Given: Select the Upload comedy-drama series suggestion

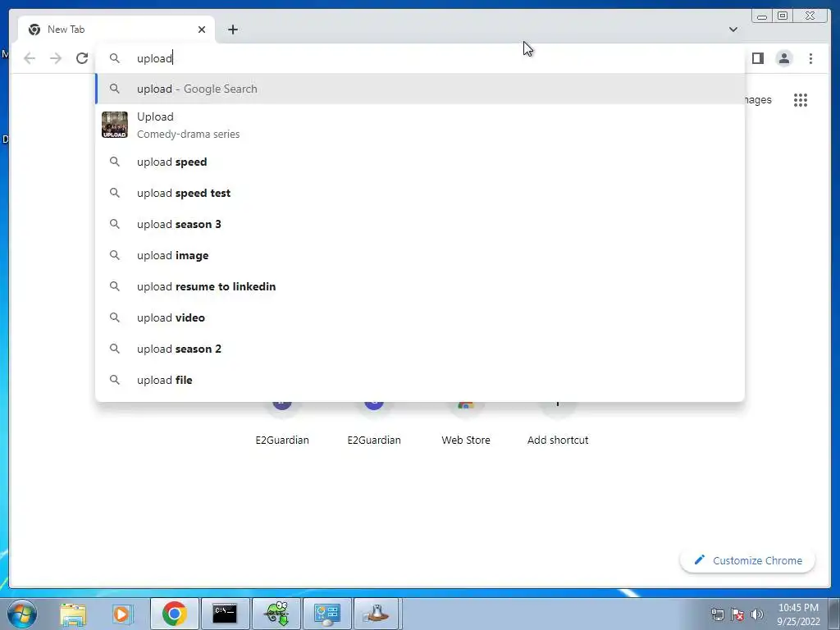Looking at the screenshot, I should click(421, 125).
